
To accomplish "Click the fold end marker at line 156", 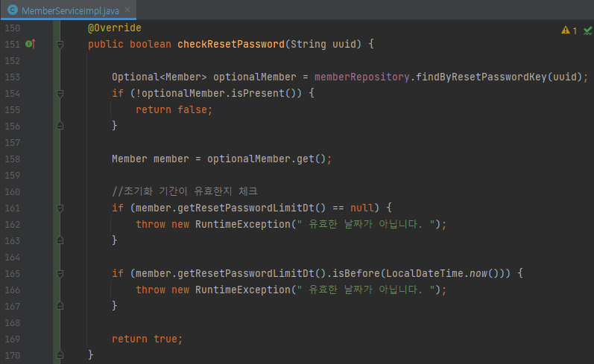I will [60, 126].
